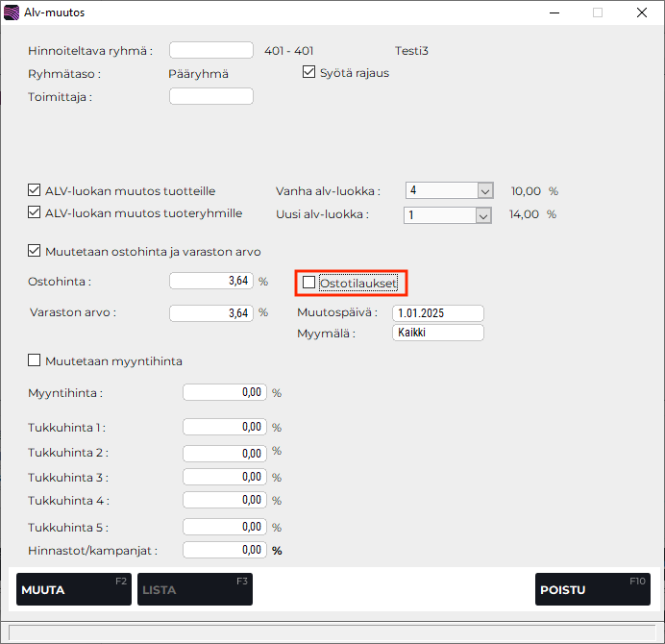Viewport: 665px width, 644px height.
Task: Disable Muutetaan ostohinta ja varaston arvo
Action: (x=36, y=252)
